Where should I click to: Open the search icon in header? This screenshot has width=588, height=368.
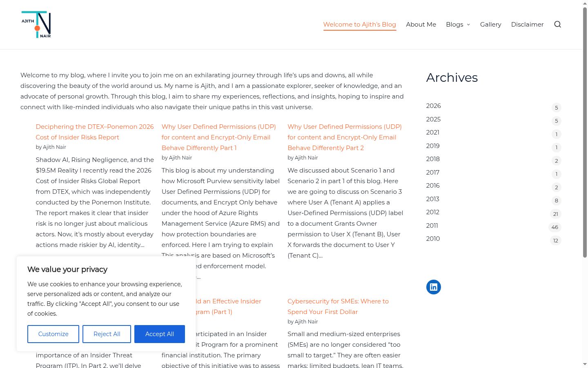[x=557, y=25]
